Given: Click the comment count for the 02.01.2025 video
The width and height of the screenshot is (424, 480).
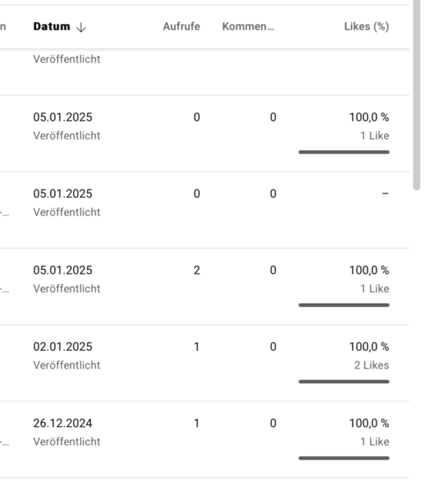Looking at the screenshot, I should click(x=273, y=347).
